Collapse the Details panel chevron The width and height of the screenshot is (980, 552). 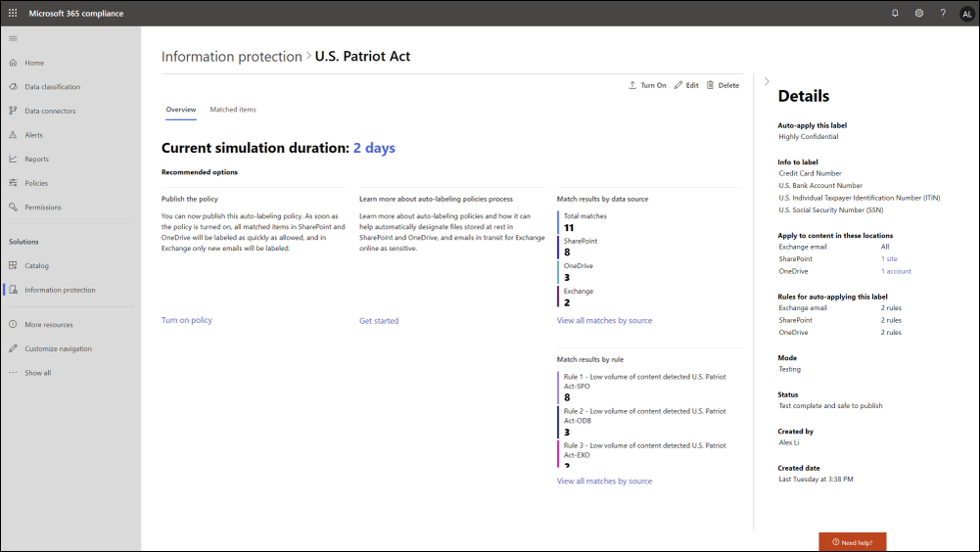coord(767,81)
